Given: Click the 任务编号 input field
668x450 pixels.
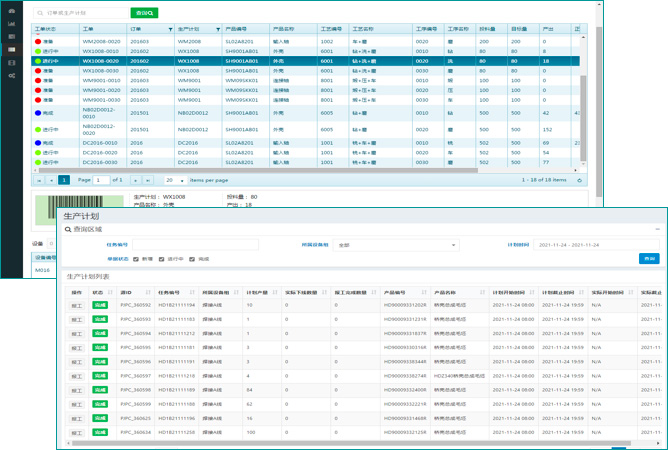Looking at the screenshot, I should point(195,244).
